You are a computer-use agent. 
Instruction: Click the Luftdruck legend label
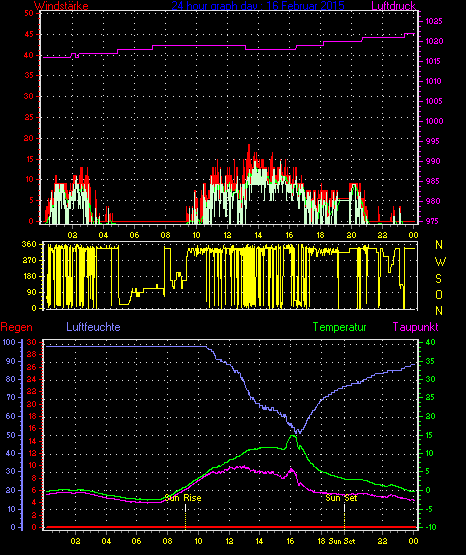[393, 6]
